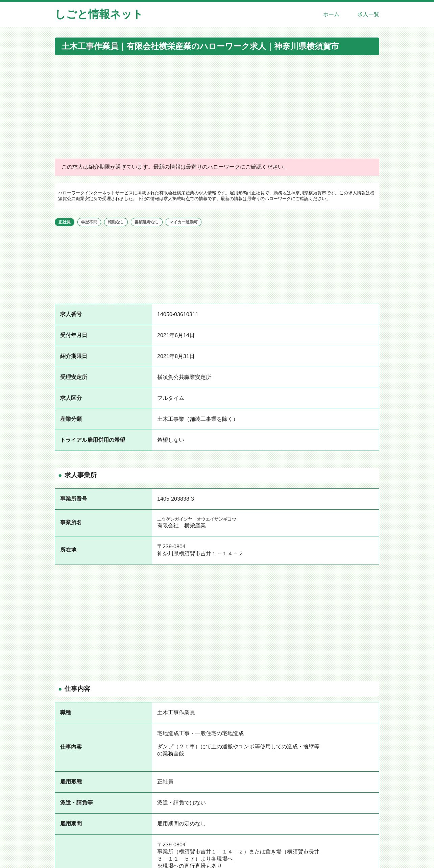Screen dimensions: 434x868
Task: Click the 所在地 row label
Action: click(x=68, y=550)
